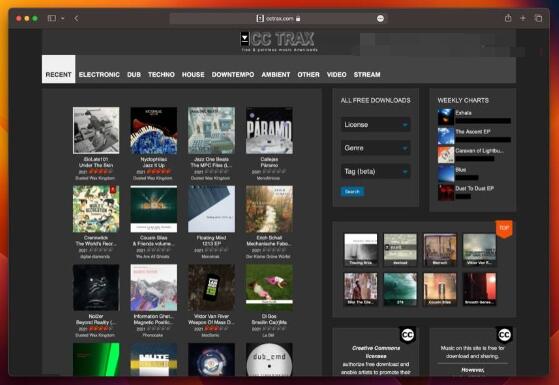Open the ELECTRONIC genre tab
559x385 pixels.
(x=99, y=75)
